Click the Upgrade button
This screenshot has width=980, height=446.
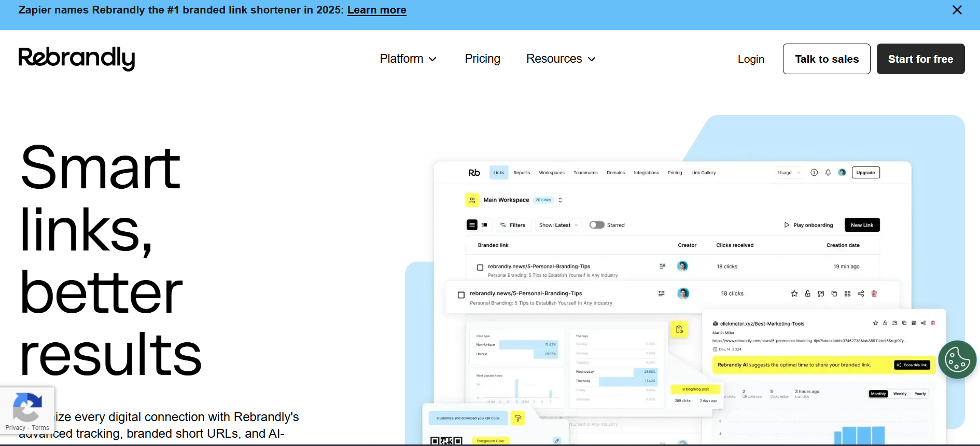point(865,173)
